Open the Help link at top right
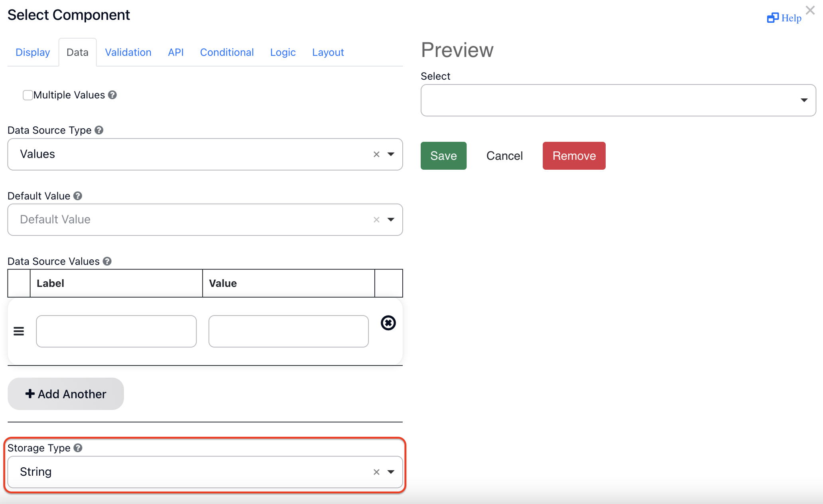The height and width of the screenshot is (504, 823). (x=783, y=18)
